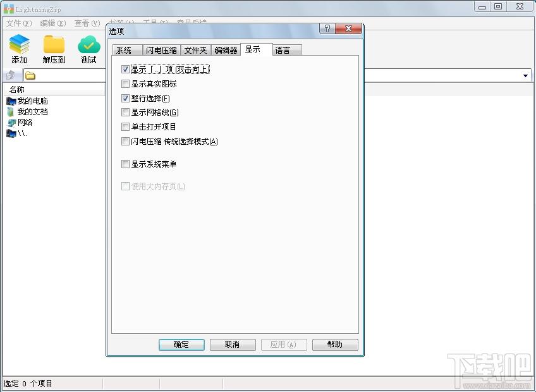This screenshot has width=536, height=392.
Task: Switch to the 语言 tab
Action: (287, 51)
